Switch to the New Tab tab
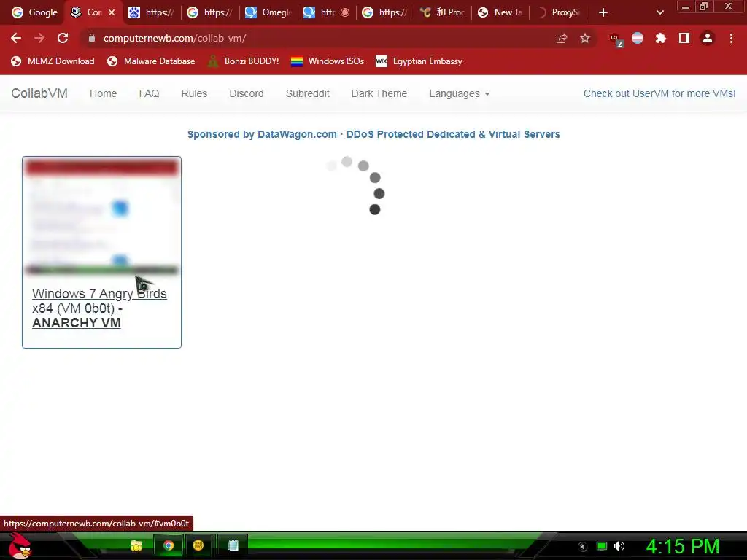 click(x=500, y=12)
